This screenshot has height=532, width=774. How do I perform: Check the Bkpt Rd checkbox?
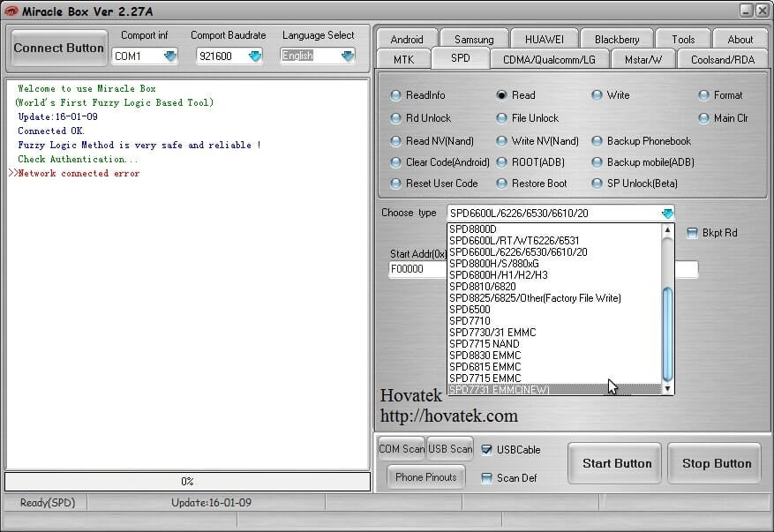tap(693, 233)
